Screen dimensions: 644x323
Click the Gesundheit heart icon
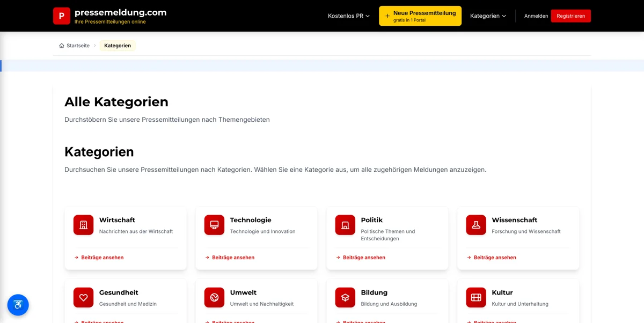click(83, 297)
